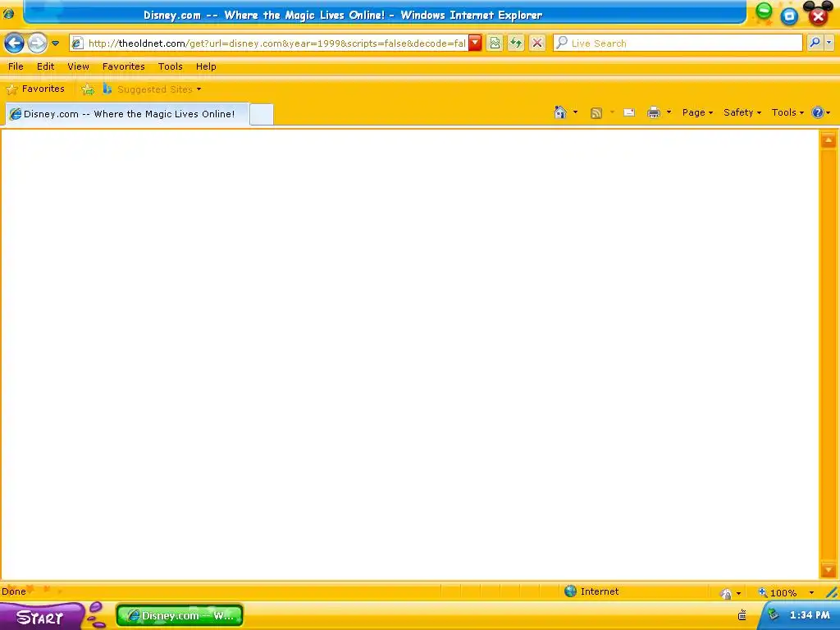Reload the page with the Refresh icon
This screenshot has height=630, width=840.
(516, 43)
